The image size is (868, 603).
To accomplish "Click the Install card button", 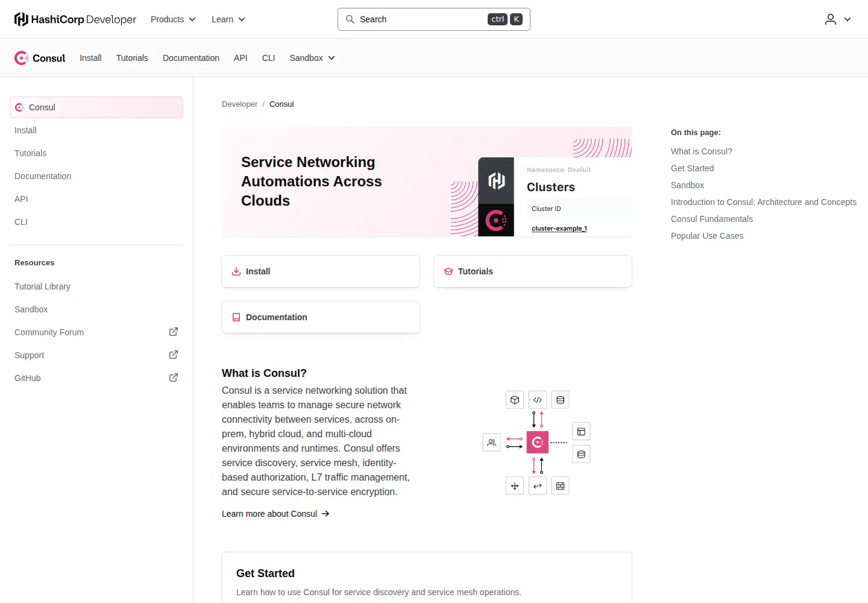I will pos(321,271).
